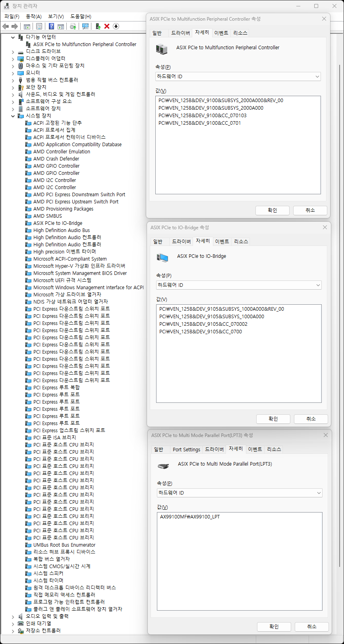Collapse the 시스템 장치 node
The width and height of the screenshot is (344, 644).
(x=13, y=116)
